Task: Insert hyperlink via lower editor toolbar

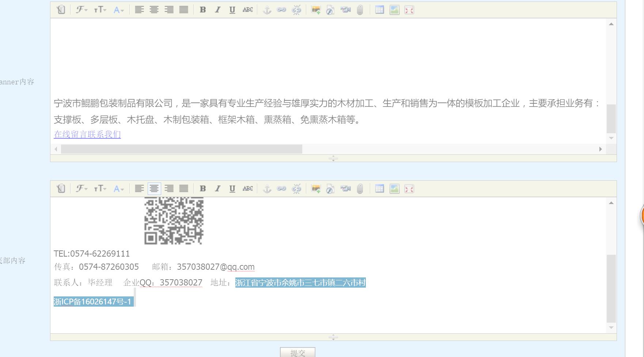Action: tap(281, 189)
